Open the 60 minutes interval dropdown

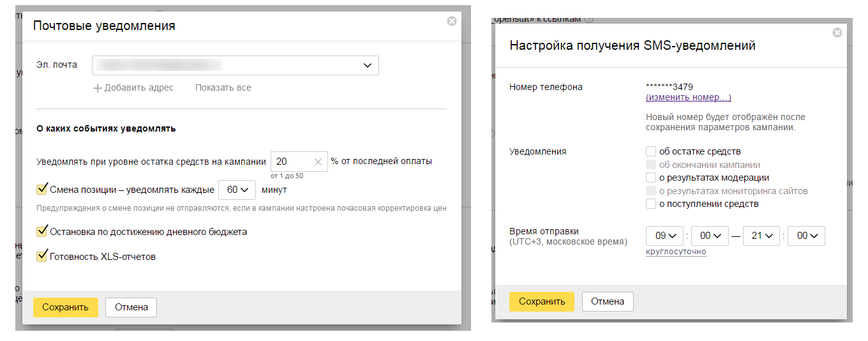tap(237, 190)
